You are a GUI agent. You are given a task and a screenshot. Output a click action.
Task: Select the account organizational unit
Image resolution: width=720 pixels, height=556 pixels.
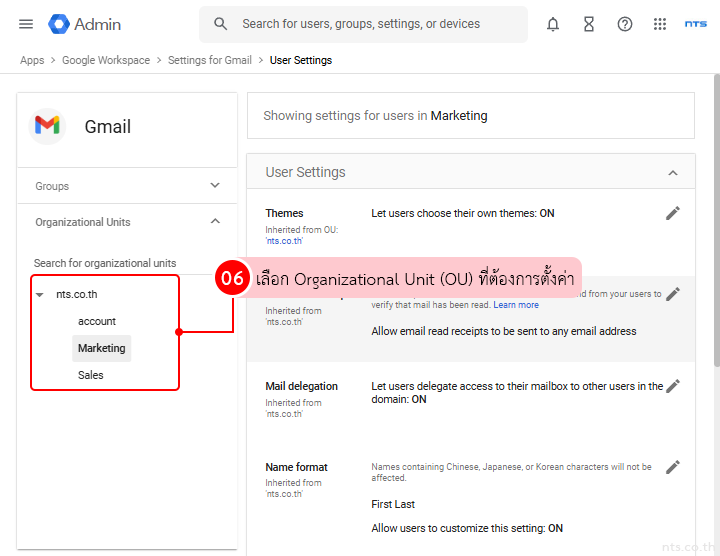click(97, 321)
